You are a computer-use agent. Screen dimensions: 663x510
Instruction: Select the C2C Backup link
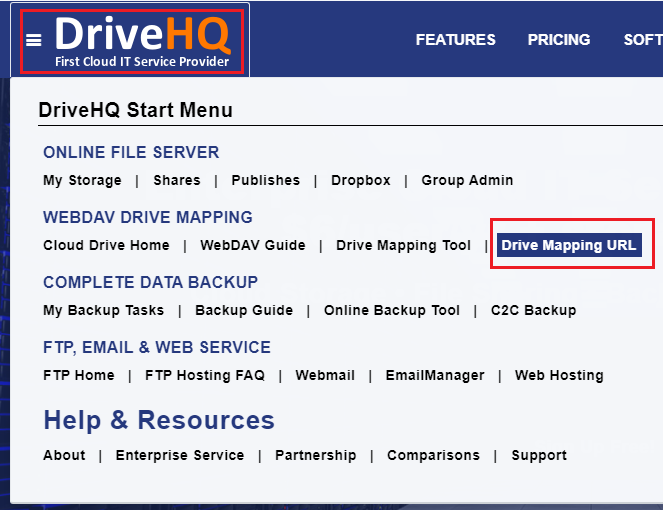click(533, 310)
